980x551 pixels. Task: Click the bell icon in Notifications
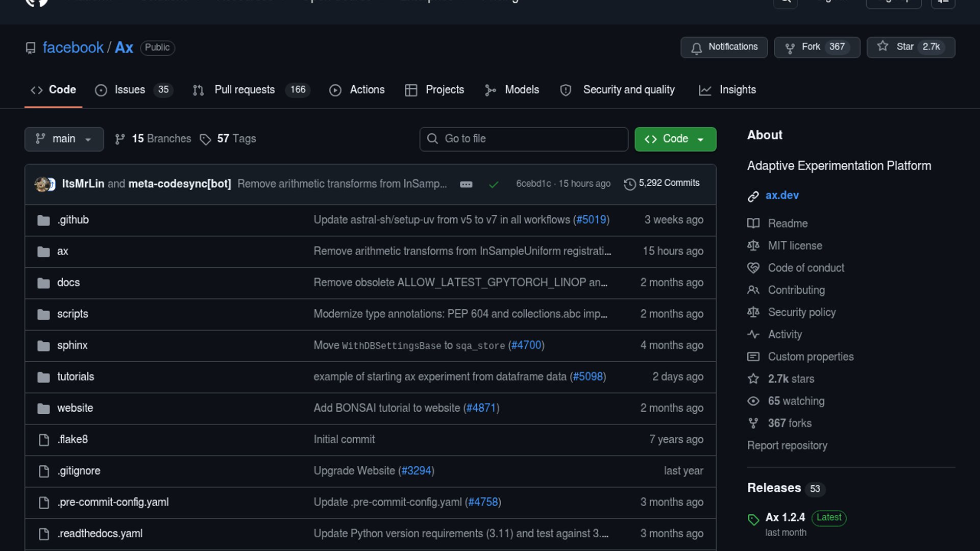(696, 48)
